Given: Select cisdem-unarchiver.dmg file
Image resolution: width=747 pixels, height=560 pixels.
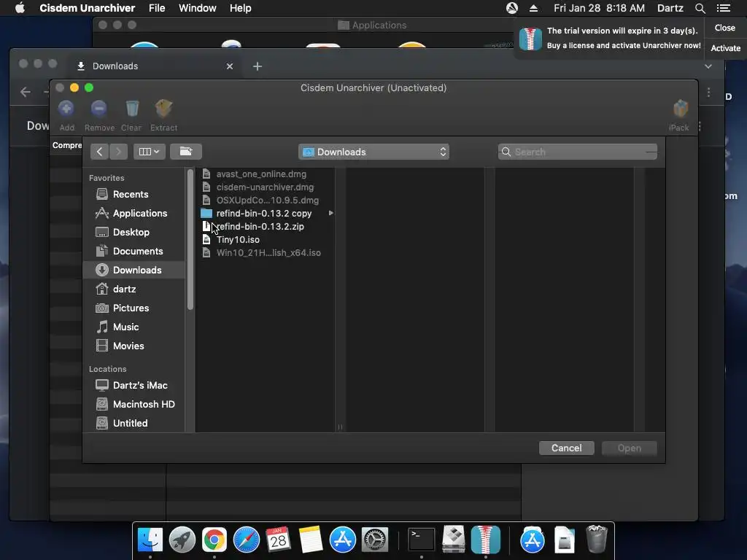Looking at the screenshot, I should (266, 187).
